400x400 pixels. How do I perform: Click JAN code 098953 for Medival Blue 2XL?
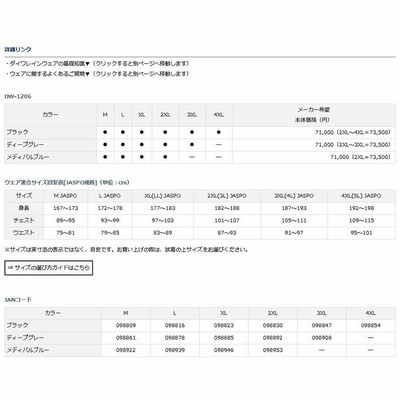coord(273,350)
